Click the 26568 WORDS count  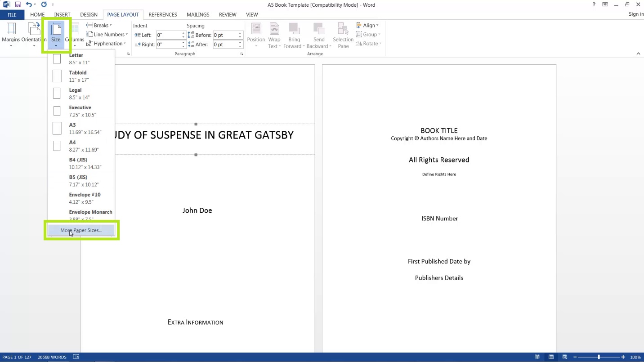coord(52,357)
